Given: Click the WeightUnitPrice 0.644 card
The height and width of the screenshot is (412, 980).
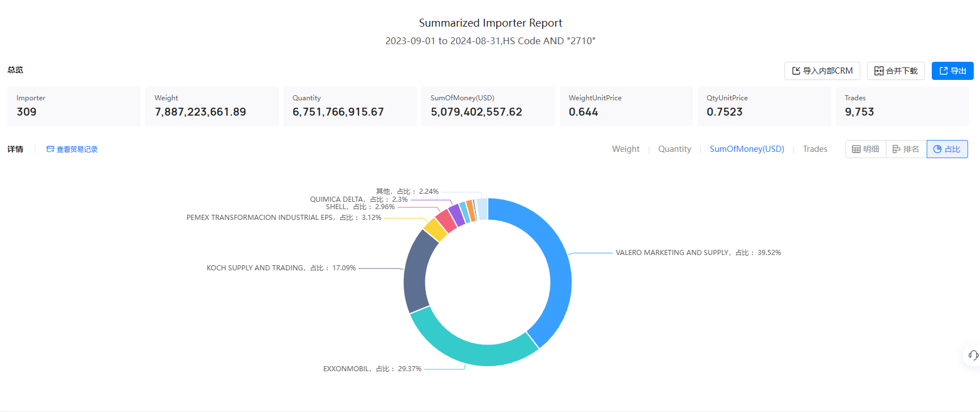Looking at the screenshot, I should 626,107.
